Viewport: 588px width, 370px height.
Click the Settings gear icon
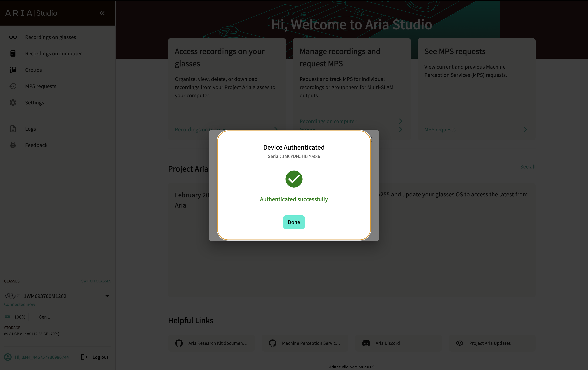(13, 103)
